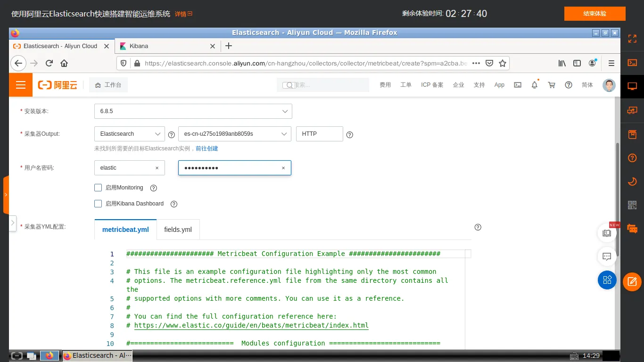Bookmark this page with star
644x362 pixels.
pyautogui.click(x=503, y=63)
